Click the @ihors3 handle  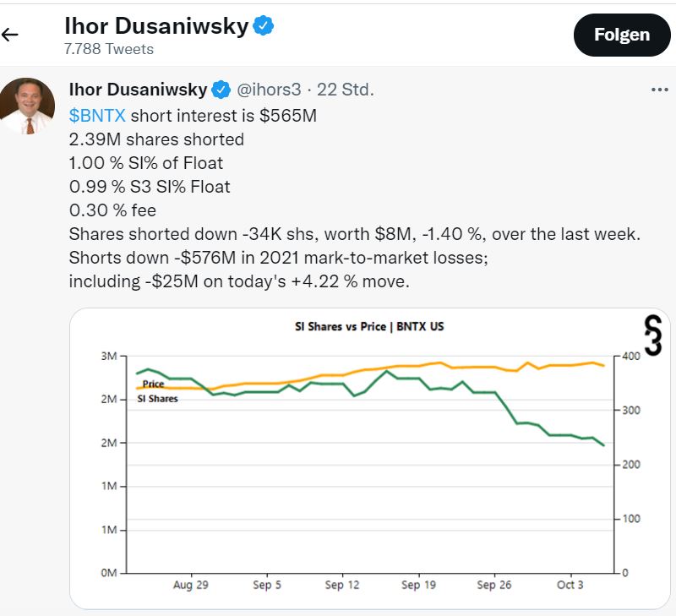click(x=269, y=89)
